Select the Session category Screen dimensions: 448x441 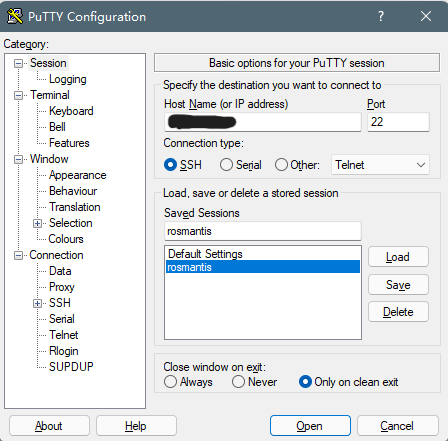[48, 63]
